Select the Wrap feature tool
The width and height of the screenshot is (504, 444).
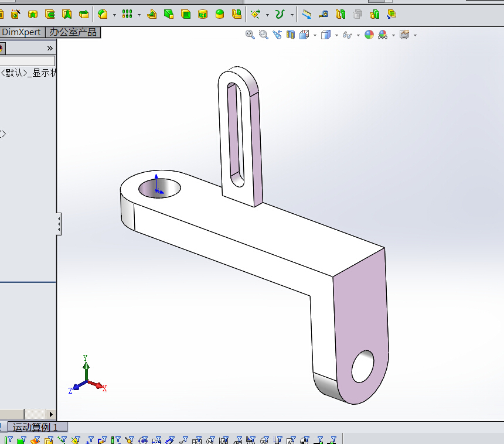pyautogui.click(x=203, y=14)
